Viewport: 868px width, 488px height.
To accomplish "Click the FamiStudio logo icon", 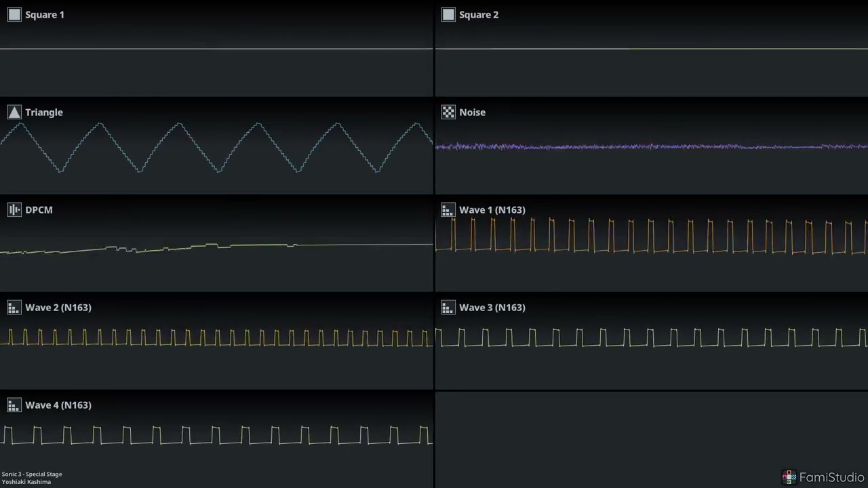I will coord(789,477).
